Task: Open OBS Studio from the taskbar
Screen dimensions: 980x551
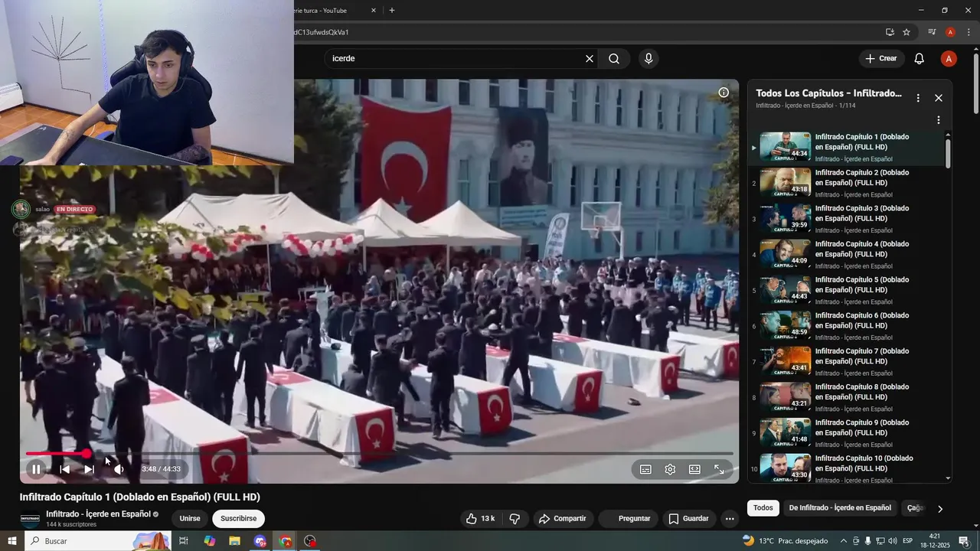Action: [x=310, y=541]
